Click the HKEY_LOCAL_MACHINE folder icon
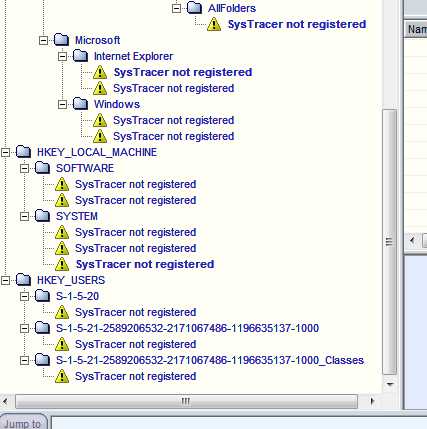This screenshot has width=427, height=429. click(x=23, y=152)
